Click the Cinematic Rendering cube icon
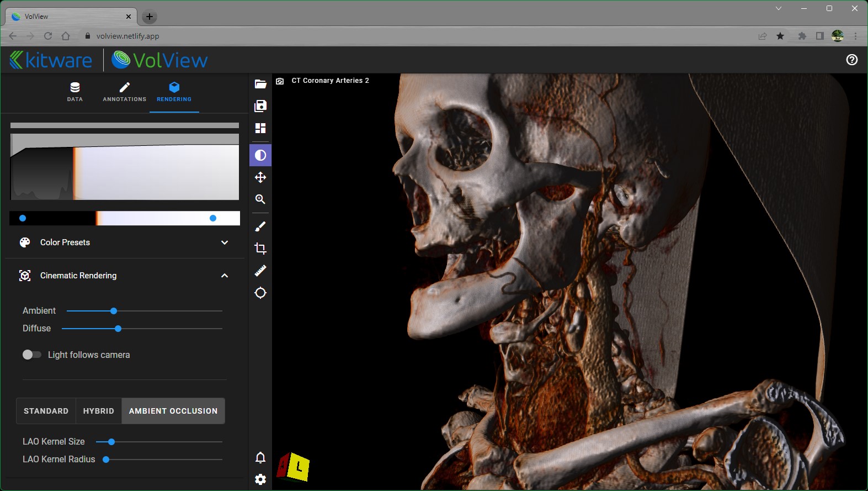The image size is (868, 491). [x=25, y=276]
